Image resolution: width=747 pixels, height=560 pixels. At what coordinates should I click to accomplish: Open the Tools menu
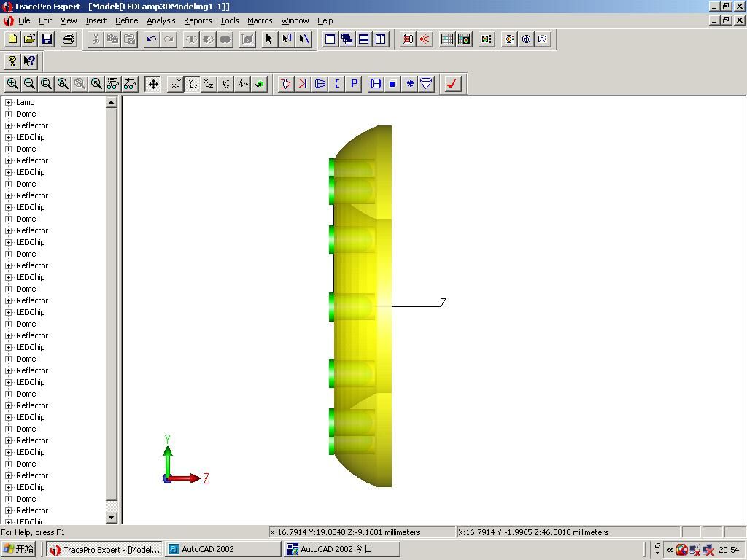tap(230, 20)
